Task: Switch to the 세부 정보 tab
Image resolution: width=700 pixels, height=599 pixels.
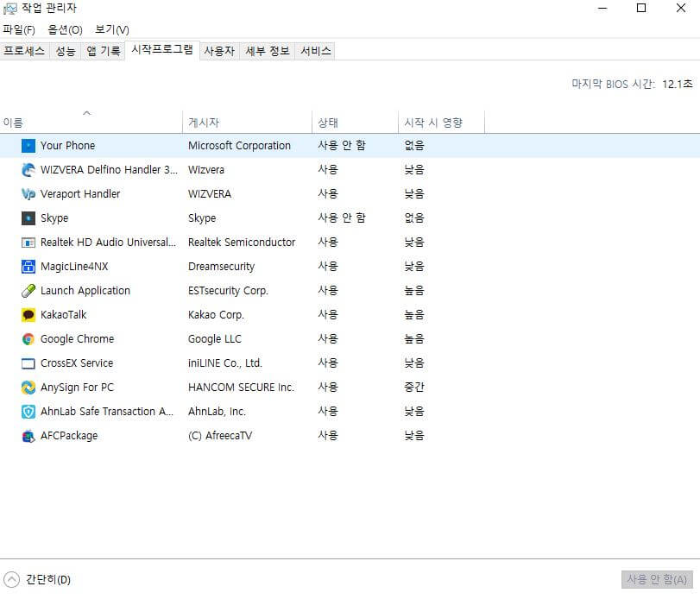Action: [268, 51]
